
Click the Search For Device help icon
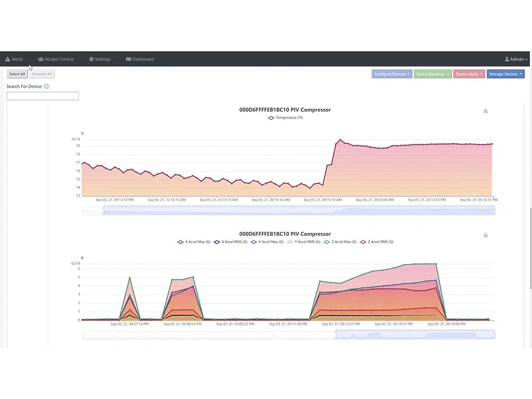46,87
